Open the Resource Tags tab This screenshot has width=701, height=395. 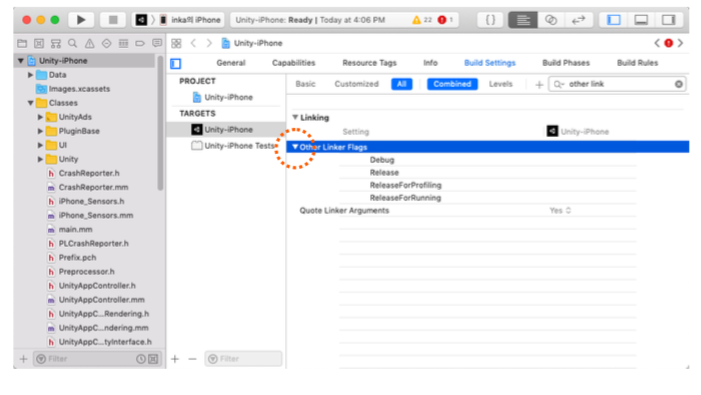pyautogui.click(x=369, y=63)
